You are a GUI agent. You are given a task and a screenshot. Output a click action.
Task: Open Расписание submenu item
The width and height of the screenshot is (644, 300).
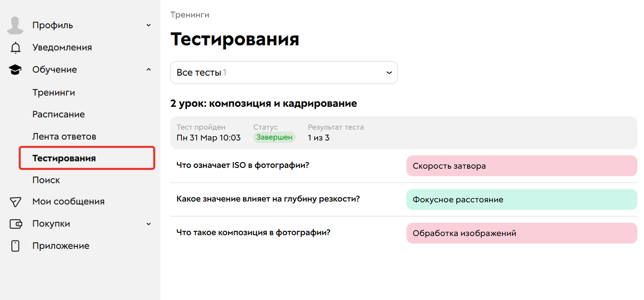[x=58, y=114]
